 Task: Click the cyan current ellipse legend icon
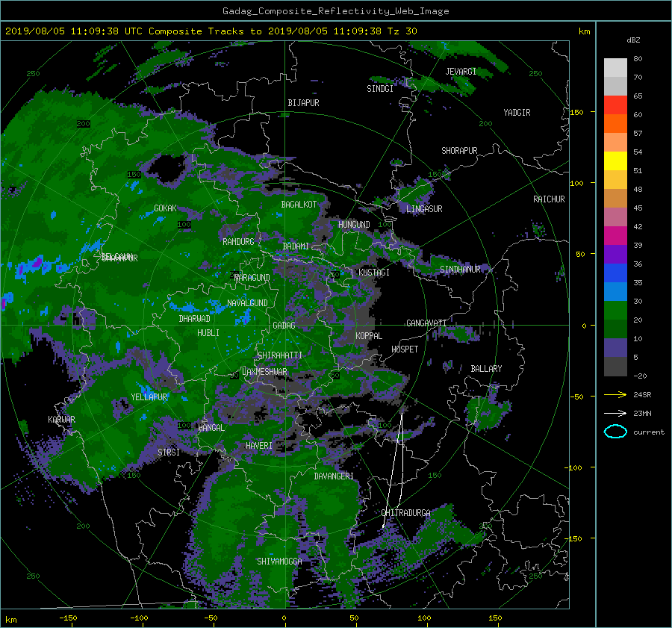(x=615, y=432)
